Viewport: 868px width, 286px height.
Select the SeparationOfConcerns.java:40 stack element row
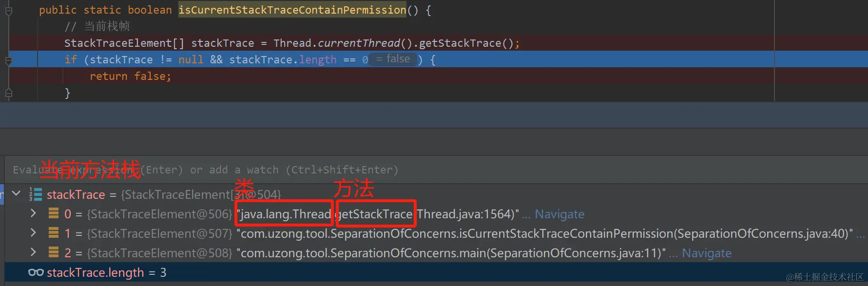point(487,233)
